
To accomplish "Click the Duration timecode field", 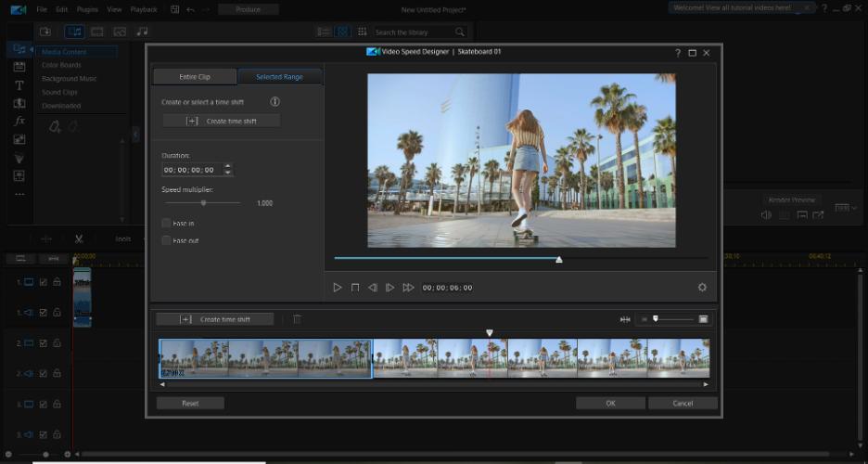I will point(190,170).
